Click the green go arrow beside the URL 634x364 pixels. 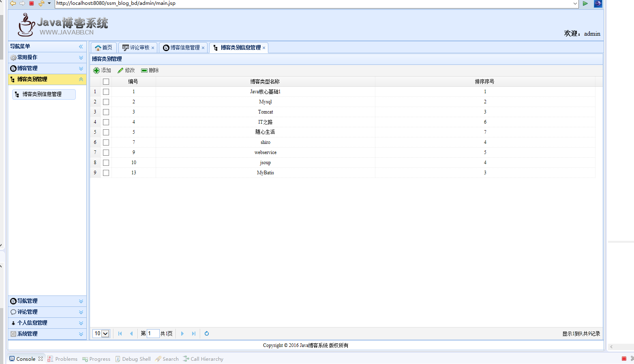pyautogui.click(x=585, y=3)
